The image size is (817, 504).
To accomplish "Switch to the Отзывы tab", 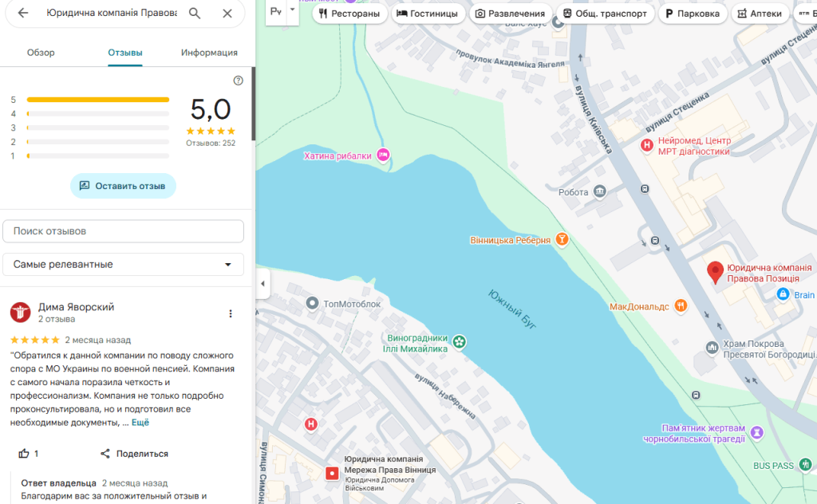I will 125,53.
